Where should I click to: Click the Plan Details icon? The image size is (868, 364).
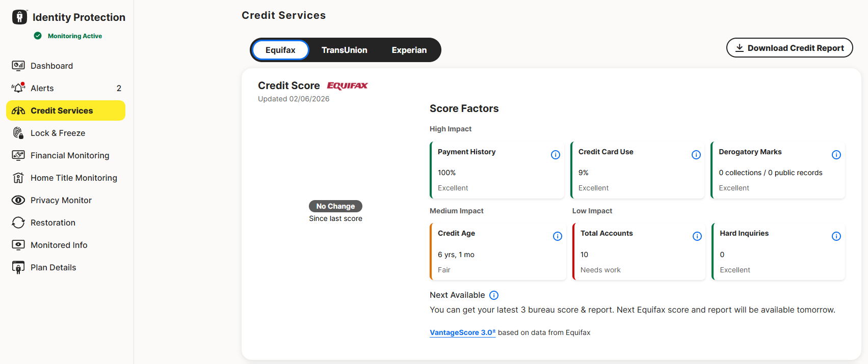click(18, 267)
